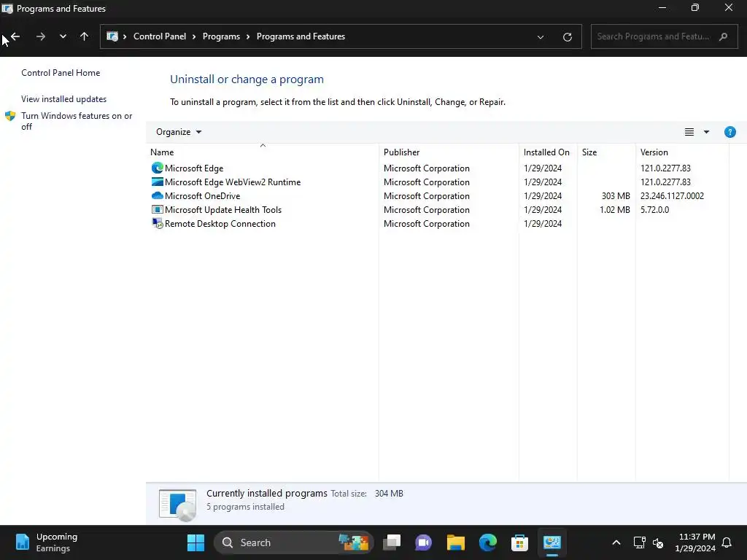Select the Remote Desktop Connection entry
This screenshot has height=560, width=747.
click(438, 223)
